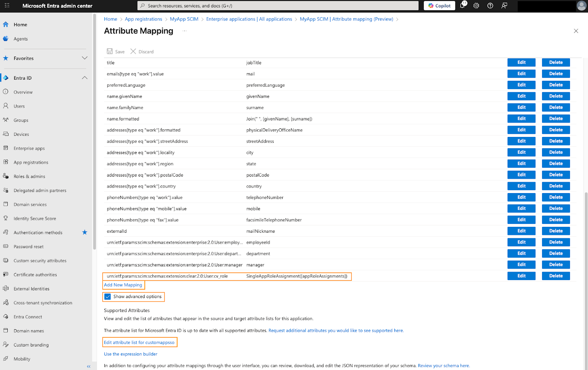The height and width of the screenshot is (370, 588).
Task: Click Delete for the mail mapping
Action: [556, 74]
